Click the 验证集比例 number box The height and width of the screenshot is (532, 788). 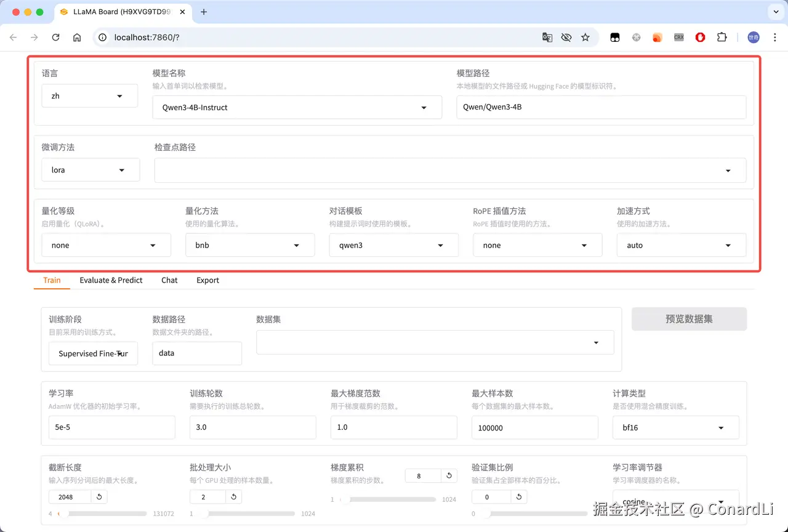click(491, 497)
